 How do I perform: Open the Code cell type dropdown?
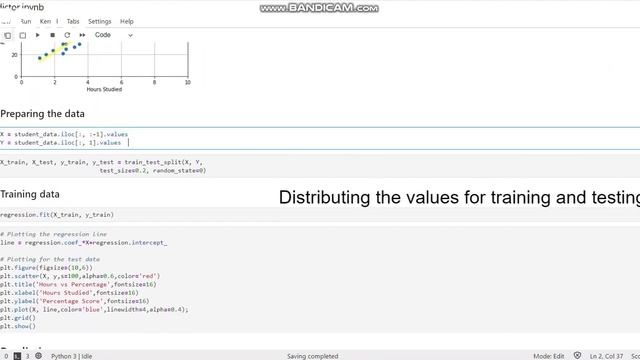click(113, 35)
